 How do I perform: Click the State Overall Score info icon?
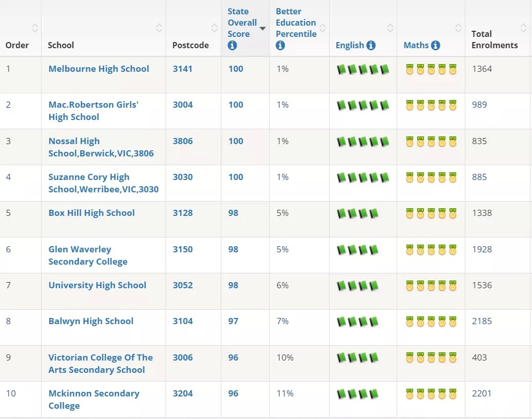(x=232, y=45)
